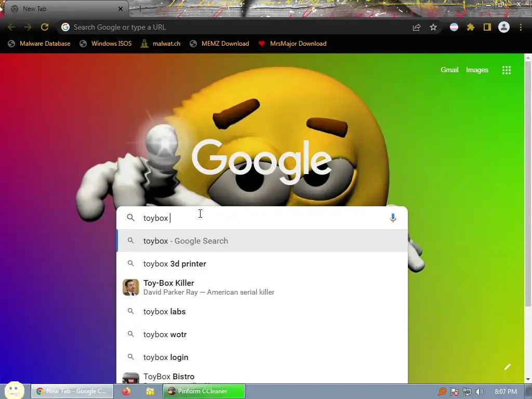Toggle the side panel icon
Screen dimensions: 532x399
pos(487,27)
